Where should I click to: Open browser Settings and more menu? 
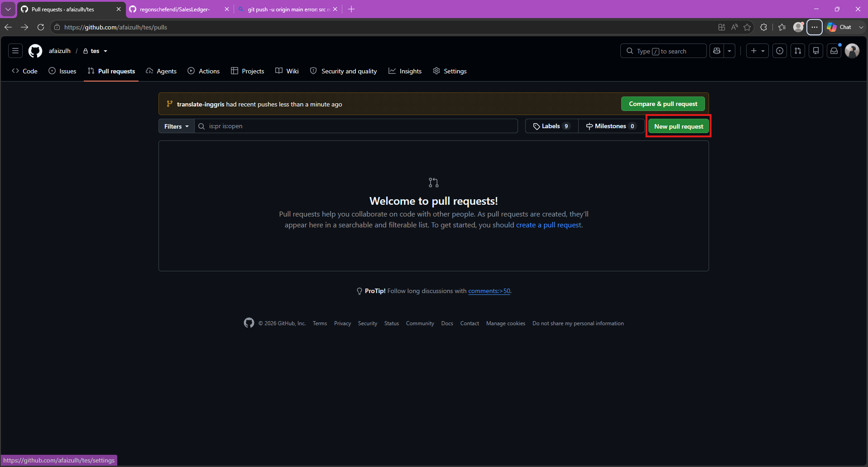815,27
